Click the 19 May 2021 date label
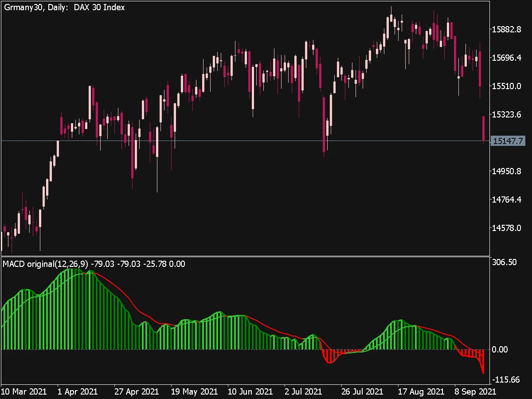Screen dimensions: 532x399 tap(195, 392)
